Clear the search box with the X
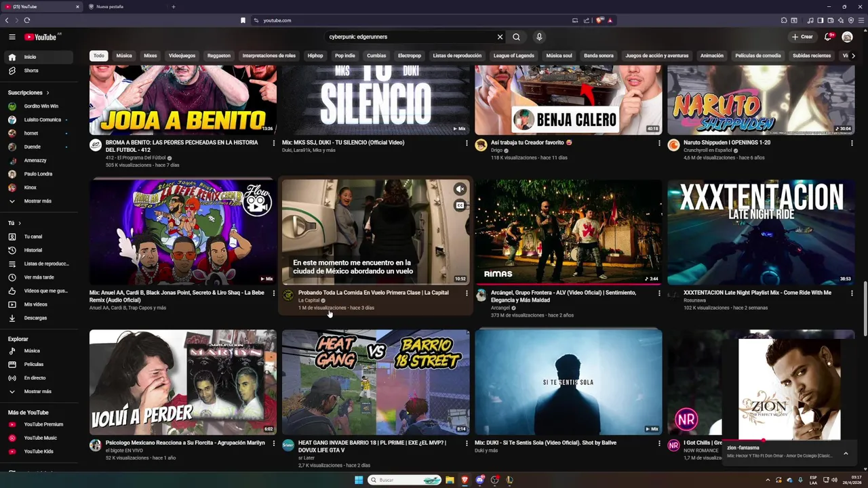 [500, 37]
